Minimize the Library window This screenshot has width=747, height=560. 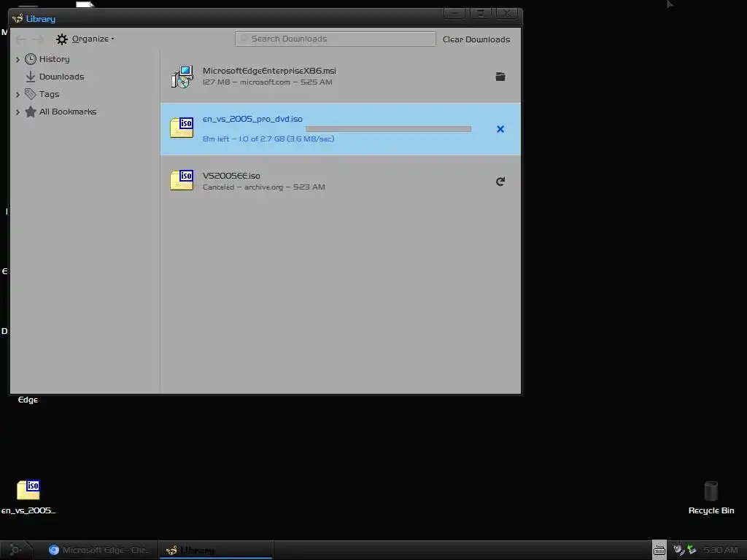[454, 13]
